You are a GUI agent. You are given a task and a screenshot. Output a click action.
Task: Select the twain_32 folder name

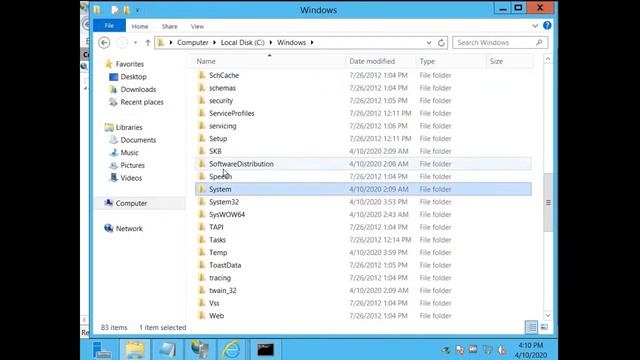click(x=222, y=290)
